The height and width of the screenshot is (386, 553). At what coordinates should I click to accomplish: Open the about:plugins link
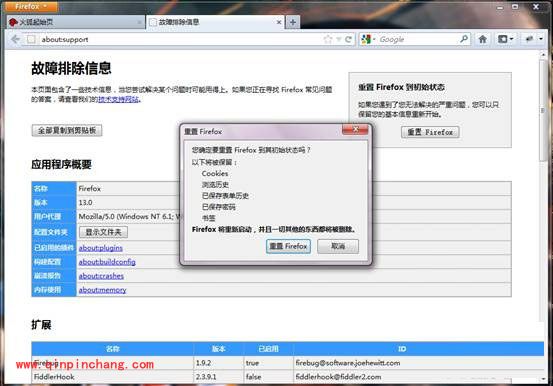click(x=101, y=248)
